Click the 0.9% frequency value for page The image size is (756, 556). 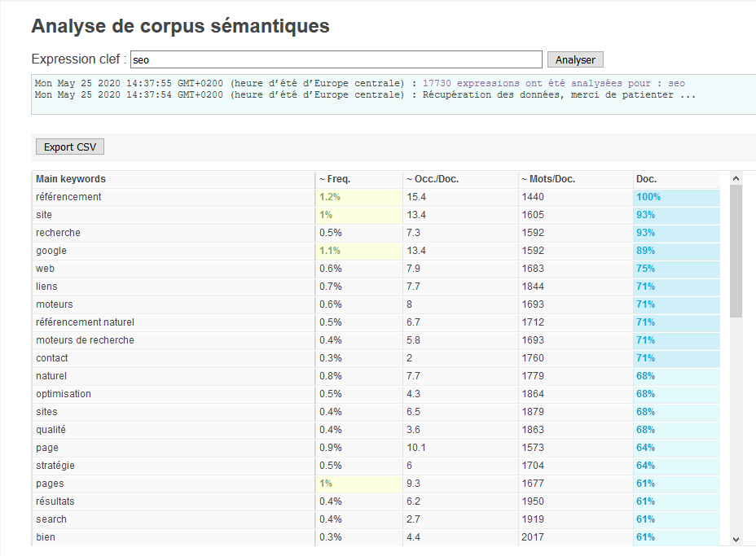point(330,448)
